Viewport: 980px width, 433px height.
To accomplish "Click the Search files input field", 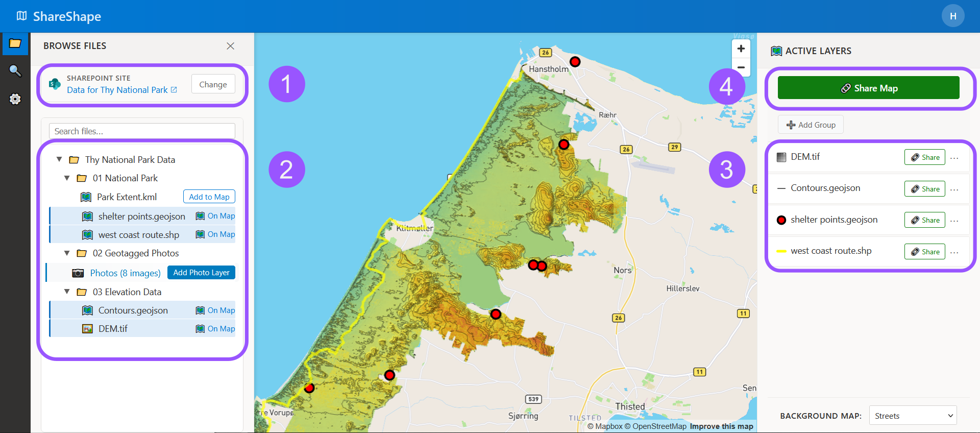I will click(142, 131).
